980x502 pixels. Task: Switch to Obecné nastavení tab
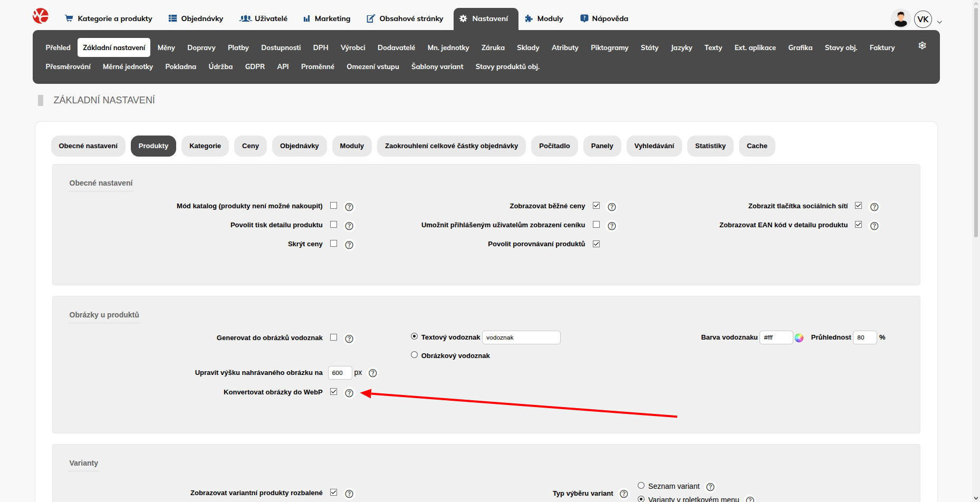tap(88, 146)
